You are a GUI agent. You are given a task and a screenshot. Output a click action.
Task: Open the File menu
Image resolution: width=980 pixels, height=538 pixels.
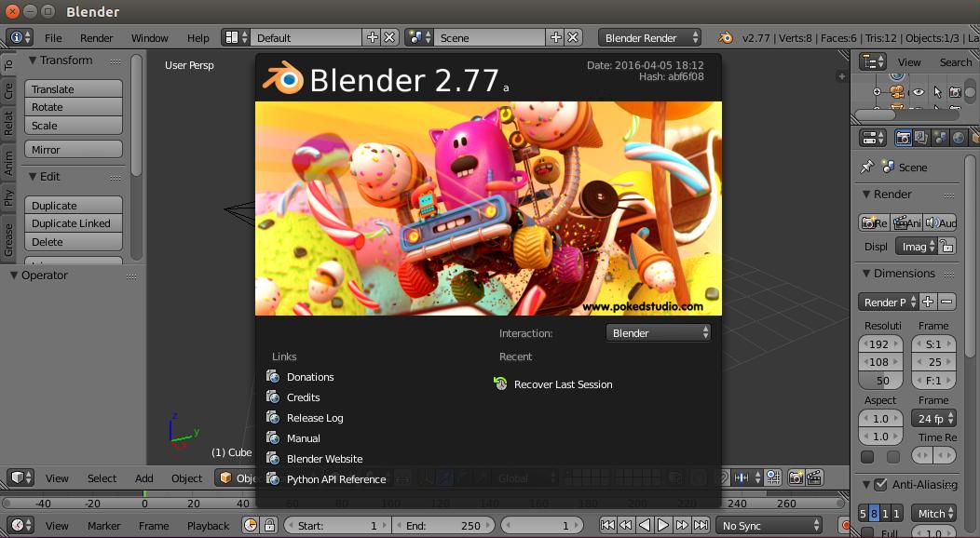point(53,38)
